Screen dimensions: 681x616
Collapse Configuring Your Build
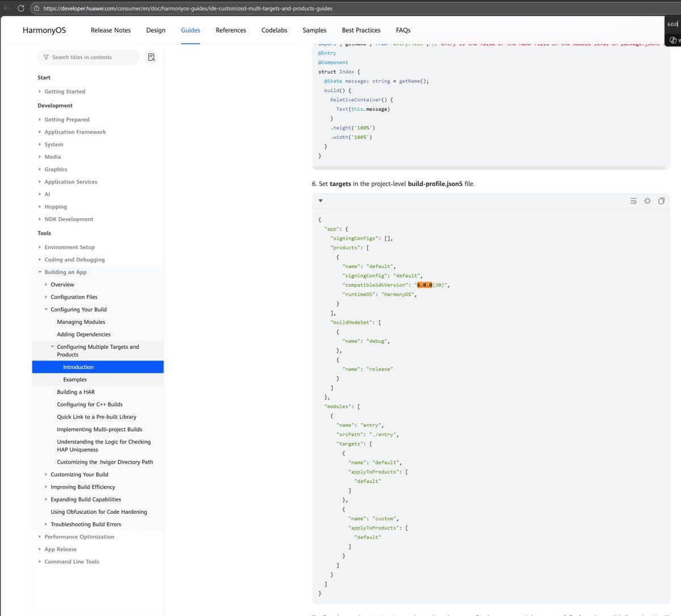(78, 310)
